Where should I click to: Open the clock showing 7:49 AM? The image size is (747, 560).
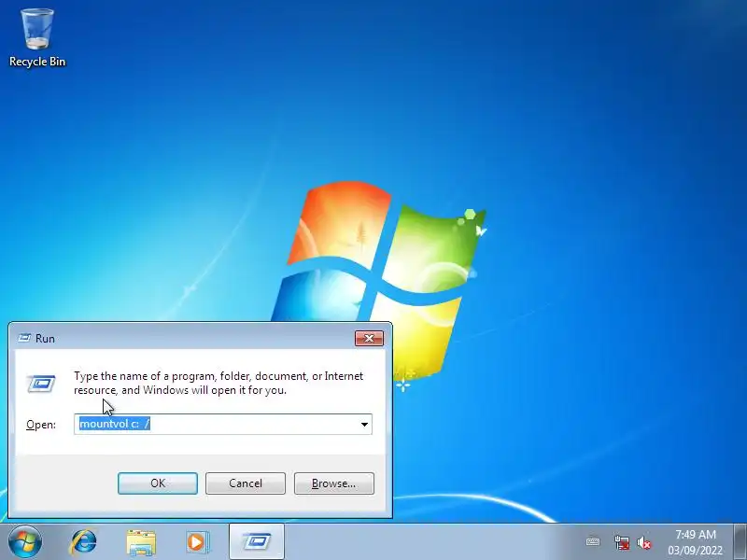pyautogui.click(x=695, y=542)
